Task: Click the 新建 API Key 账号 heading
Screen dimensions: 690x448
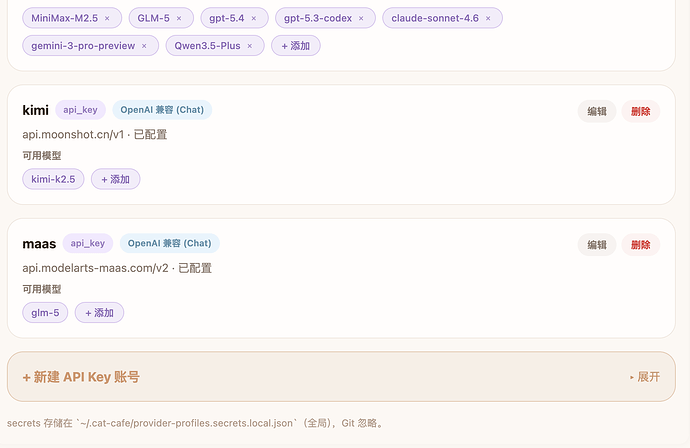Action: click(81, 377)
